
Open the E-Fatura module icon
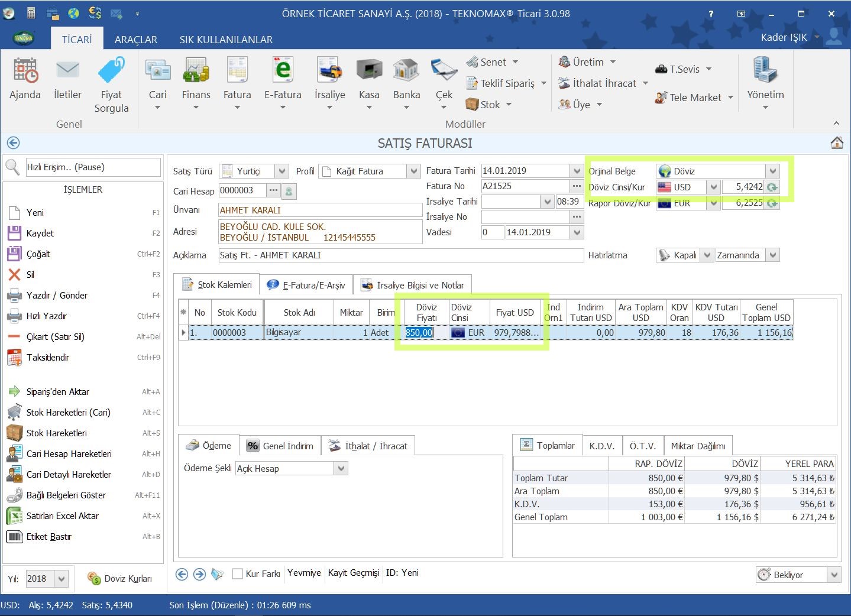pyautogui.click(x=283, y=71)
